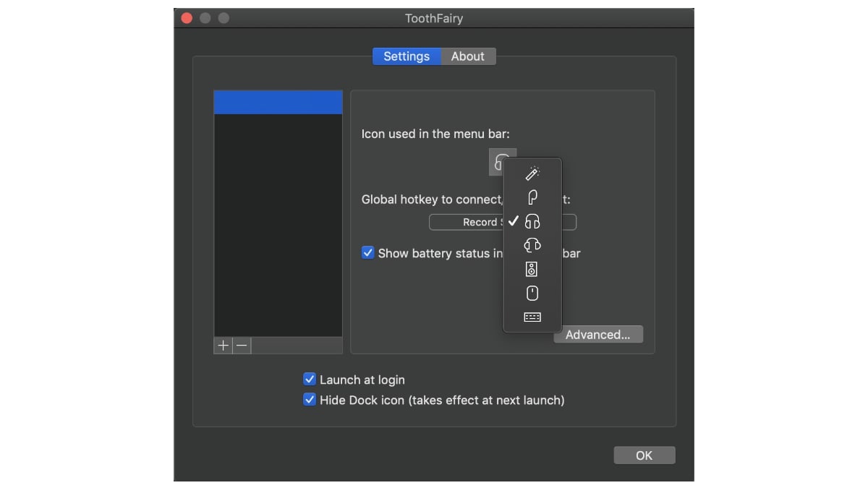Toggle Show battery status checkbox
The image size is (868, 488).
368,253
